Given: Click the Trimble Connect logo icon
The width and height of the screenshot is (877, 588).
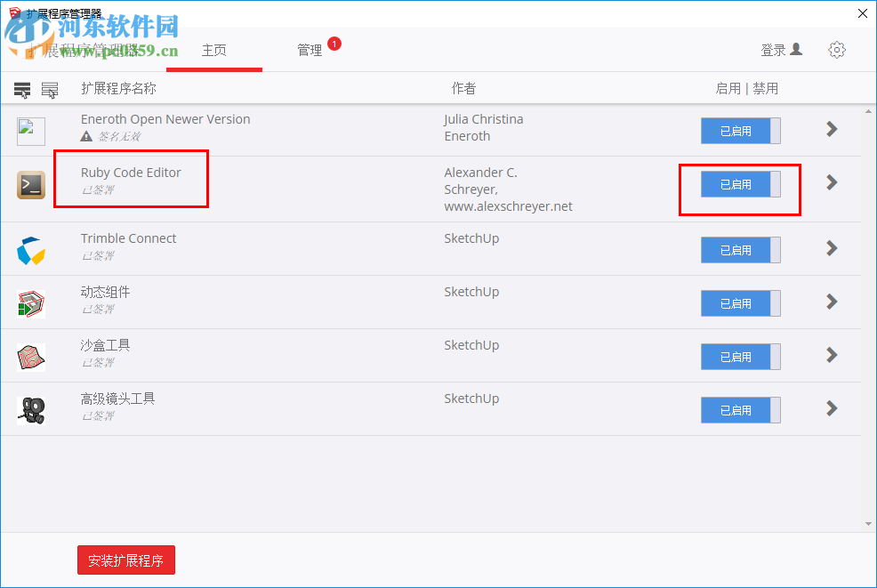Looking at the screenshot, I should (x=29, y=250).
